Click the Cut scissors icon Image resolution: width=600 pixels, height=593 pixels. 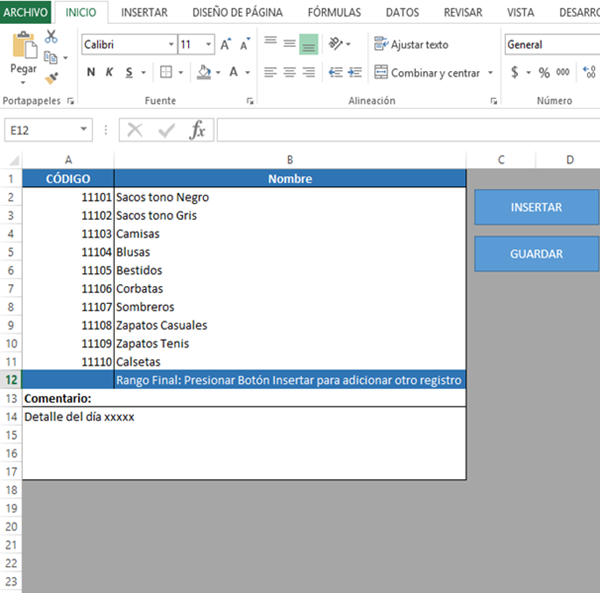(x=51, y=37)
